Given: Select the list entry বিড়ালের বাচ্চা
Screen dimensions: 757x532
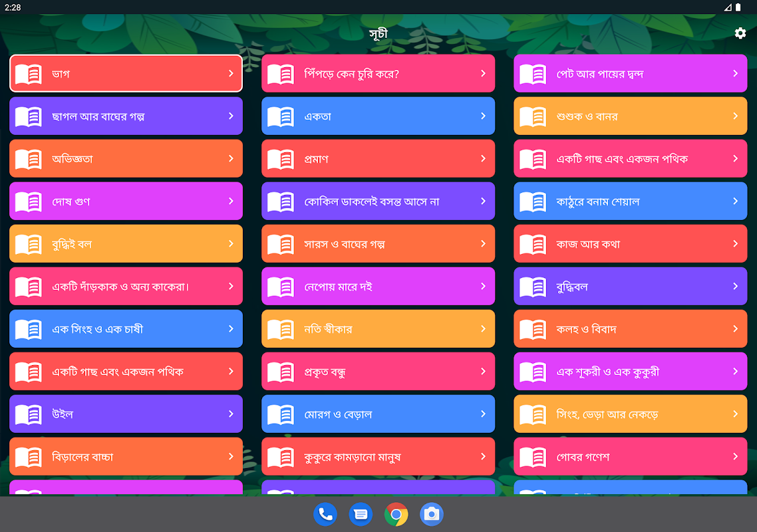Looking at the screenshot, I should point(126,456).
